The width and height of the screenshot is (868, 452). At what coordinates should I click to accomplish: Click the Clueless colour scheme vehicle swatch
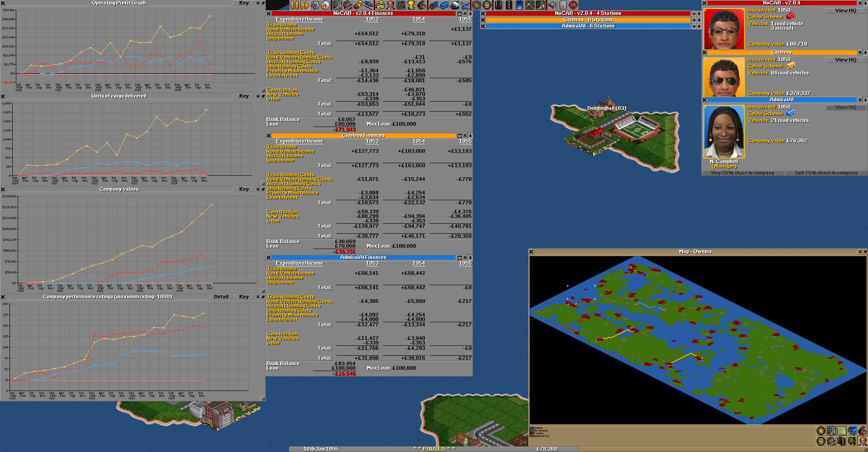791,66
